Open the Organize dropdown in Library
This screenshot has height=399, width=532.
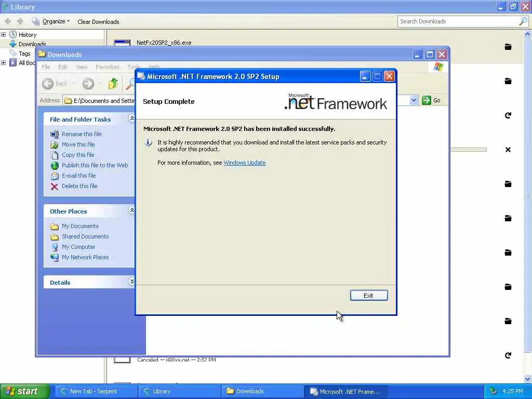(51, 21)
